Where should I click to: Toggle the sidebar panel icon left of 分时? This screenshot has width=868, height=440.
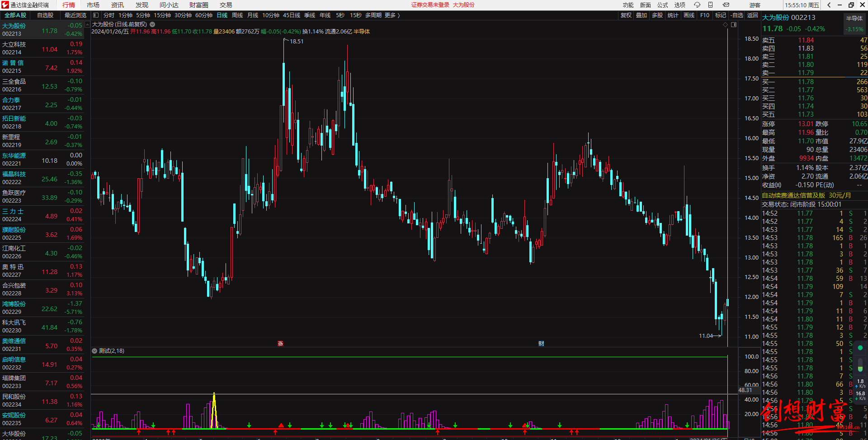coord(96,15)
